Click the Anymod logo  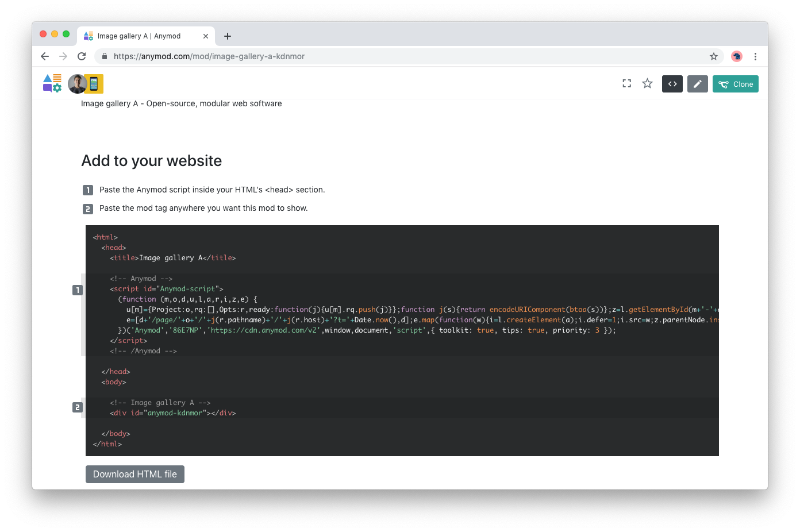(52, 83)
